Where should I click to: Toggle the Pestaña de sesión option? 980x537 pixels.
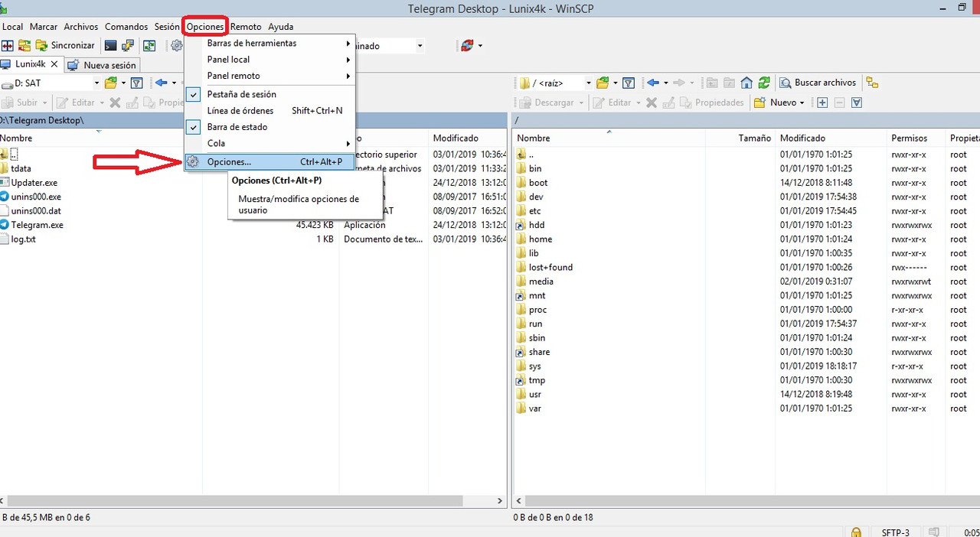click(269, 94)
